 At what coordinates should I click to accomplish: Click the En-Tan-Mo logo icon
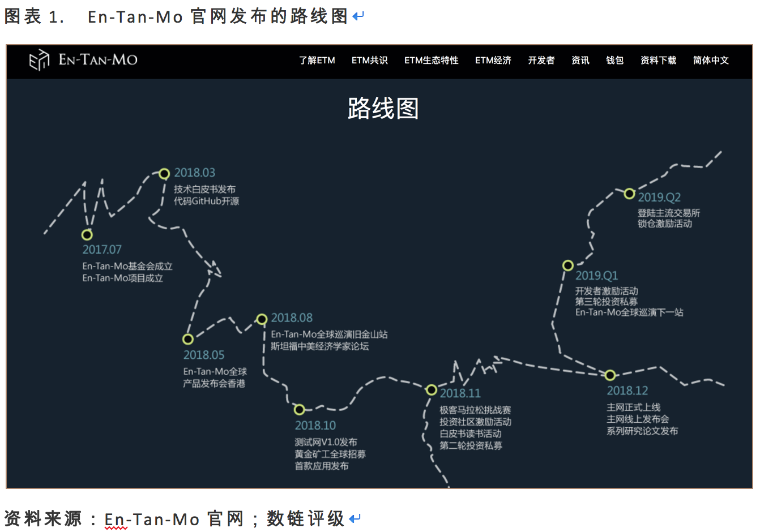point(39,60)
